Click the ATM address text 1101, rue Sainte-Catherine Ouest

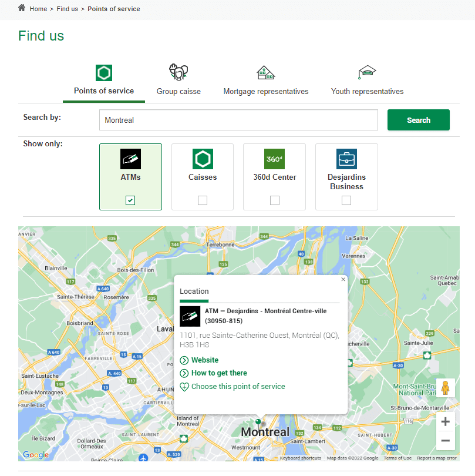point(260,340)
